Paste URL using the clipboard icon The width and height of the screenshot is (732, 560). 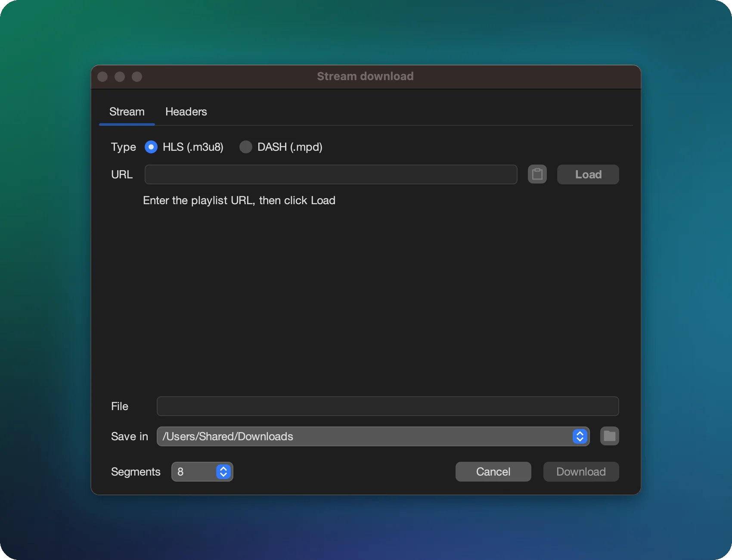point(537,174)
